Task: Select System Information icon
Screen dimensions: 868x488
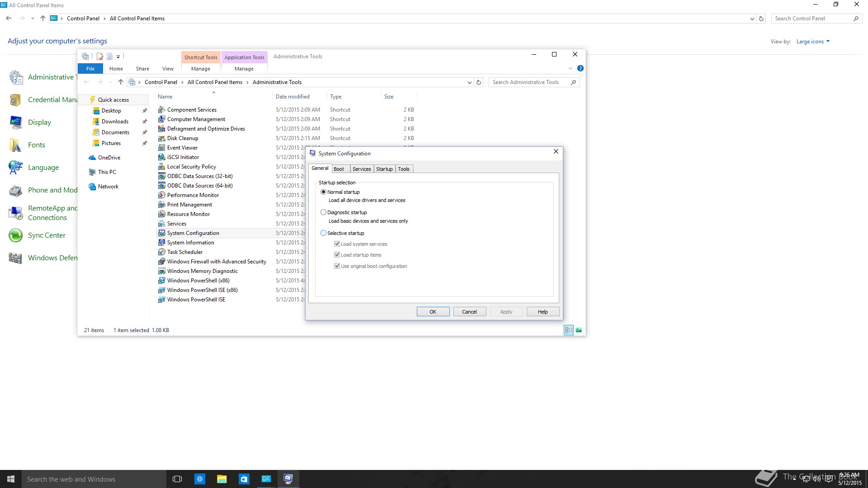Action: [x=161, y=243]
